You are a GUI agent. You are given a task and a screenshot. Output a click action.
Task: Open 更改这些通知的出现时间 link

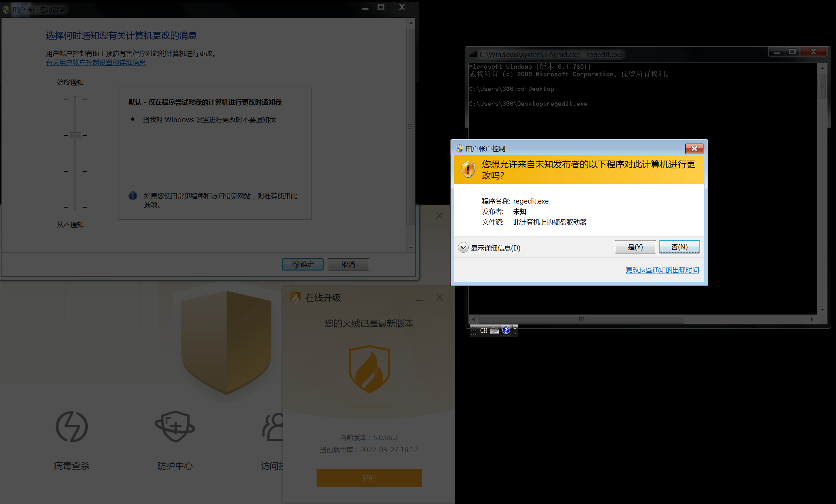662,270
